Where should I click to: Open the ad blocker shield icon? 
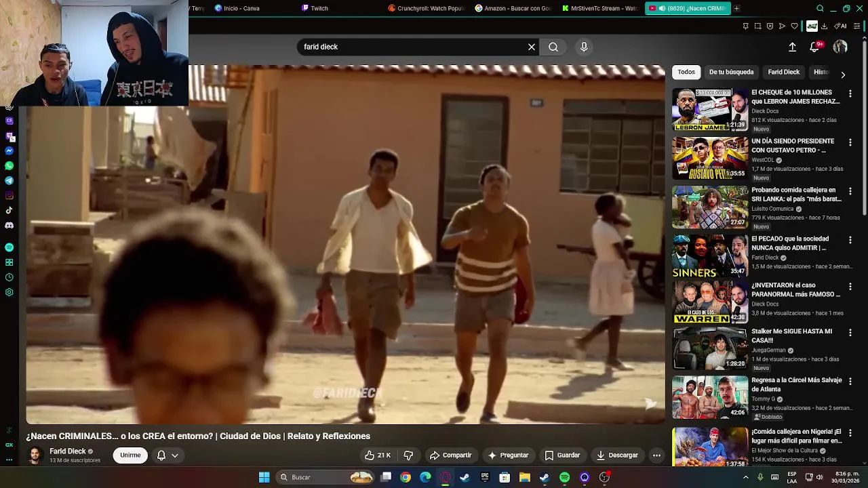(x=770, y=26)
